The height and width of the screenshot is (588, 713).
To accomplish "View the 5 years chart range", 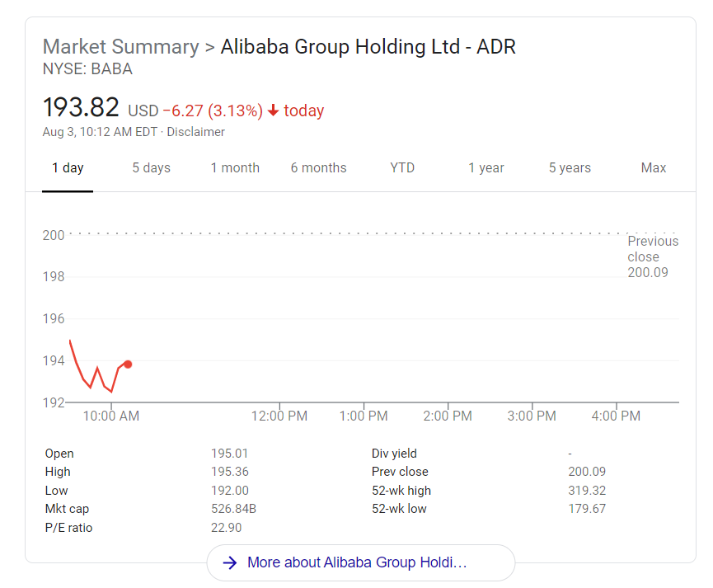I will click(x=570, y=168).
